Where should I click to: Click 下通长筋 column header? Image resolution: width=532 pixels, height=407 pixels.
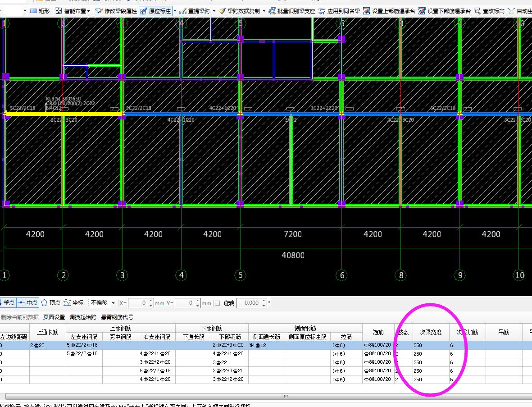tap(194, 337)
